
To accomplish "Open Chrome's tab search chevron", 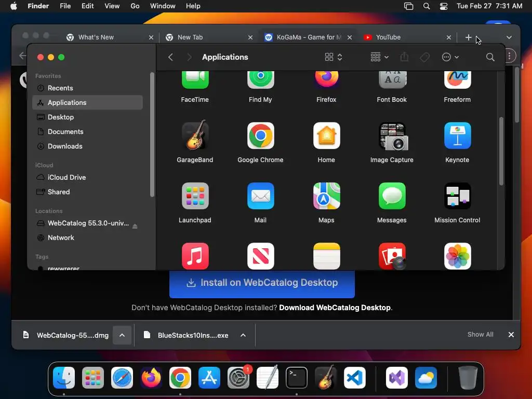I will (509, 37).
